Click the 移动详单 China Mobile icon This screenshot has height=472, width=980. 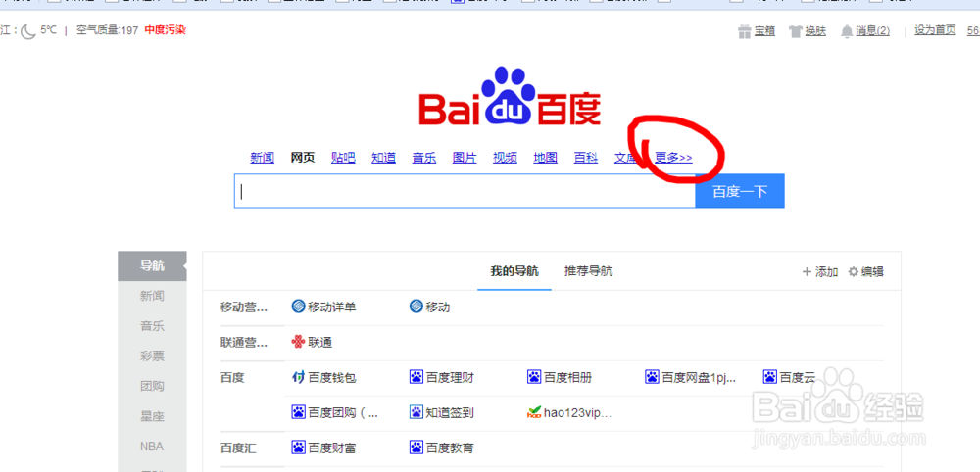click(298, 307)
